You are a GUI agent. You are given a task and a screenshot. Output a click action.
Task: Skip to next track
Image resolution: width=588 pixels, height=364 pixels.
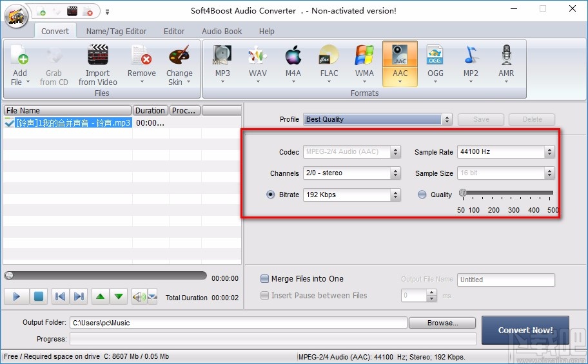click(79, 296)
